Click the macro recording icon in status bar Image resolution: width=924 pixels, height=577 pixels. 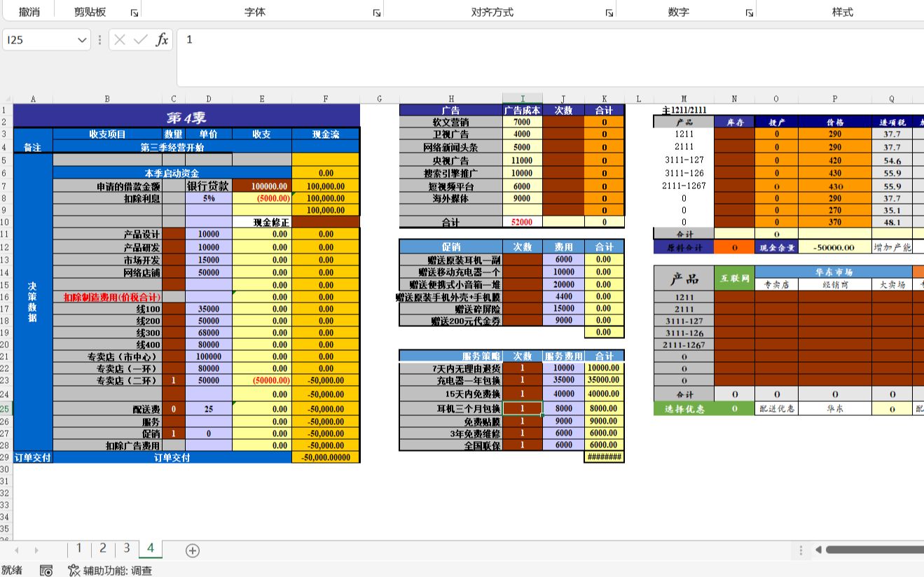tap(46, 570)
